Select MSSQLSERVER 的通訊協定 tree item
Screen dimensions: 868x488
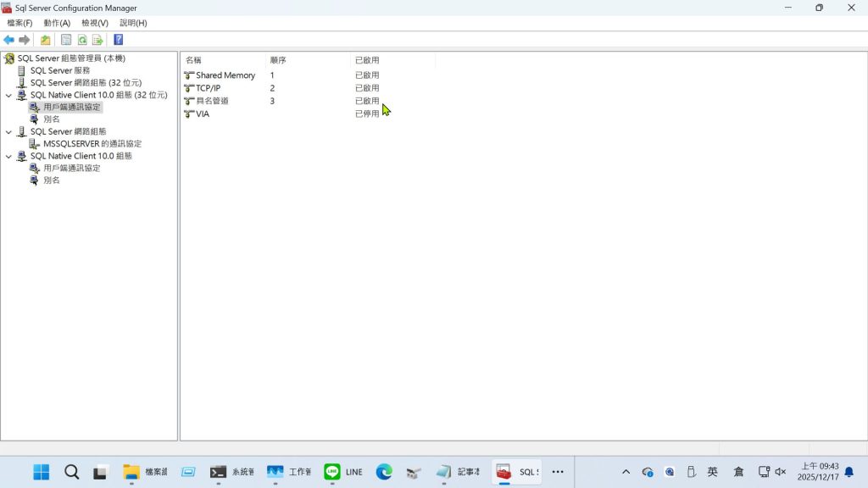92,144
